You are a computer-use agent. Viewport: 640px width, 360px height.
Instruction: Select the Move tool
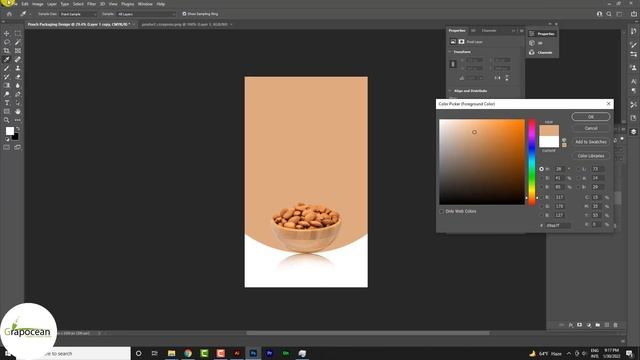(x=7, y=33)
